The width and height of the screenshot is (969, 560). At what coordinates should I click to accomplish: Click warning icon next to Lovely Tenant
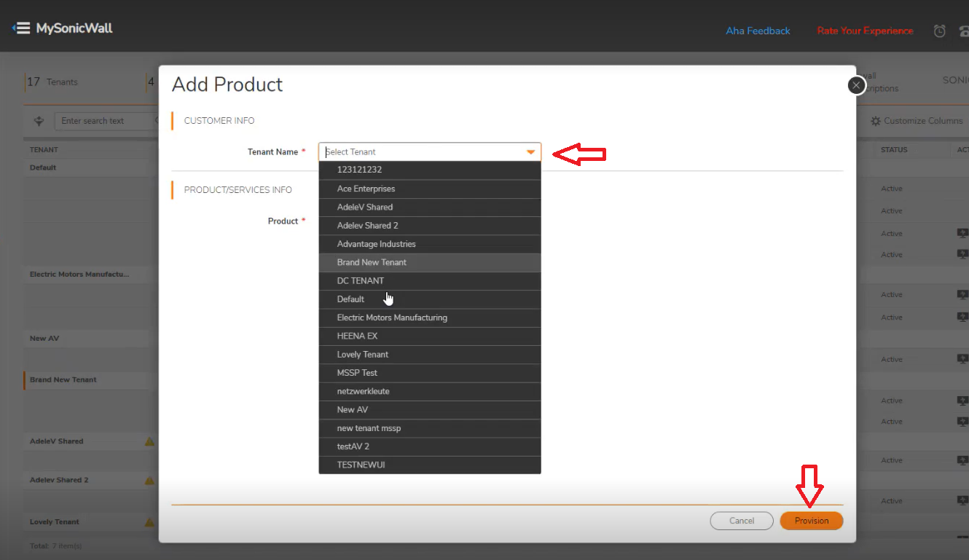pyautogui.click(x=149, y=522)
